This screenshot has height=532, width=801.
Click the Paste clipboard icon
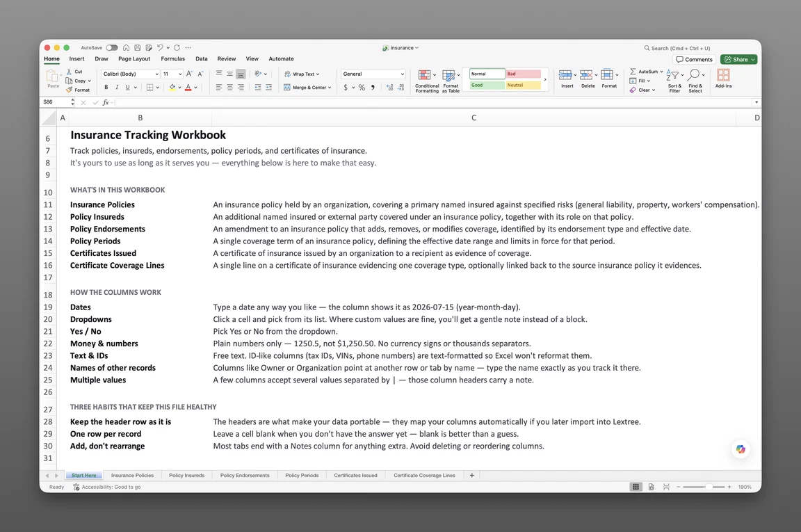pos(53,76)
